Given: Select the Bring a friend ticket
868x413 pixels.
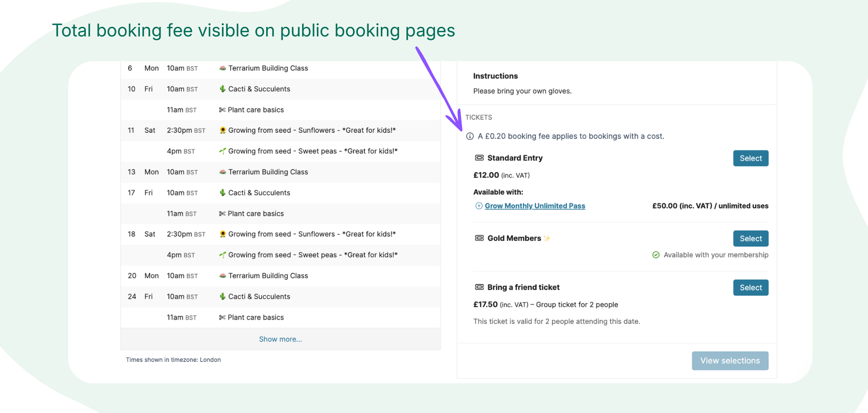Looking at the screenshot, I should click(x=750, y=288).
